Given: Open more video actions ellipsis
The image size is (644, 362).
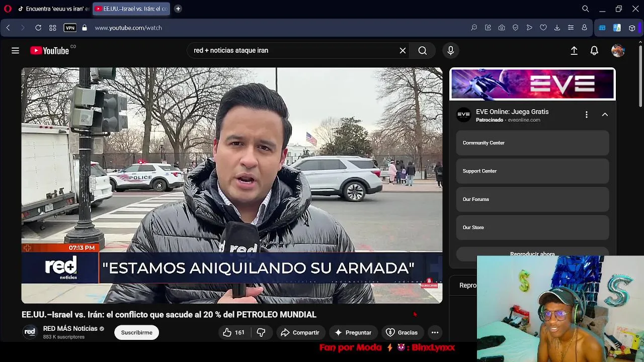Looking at the screenshot, I should coord(435,332).
